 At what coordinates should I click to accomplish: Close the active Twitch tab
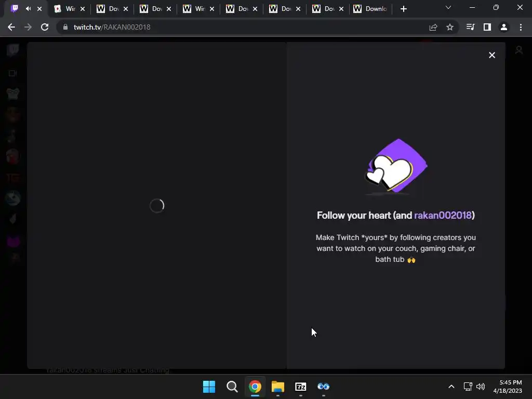[39, 9]
